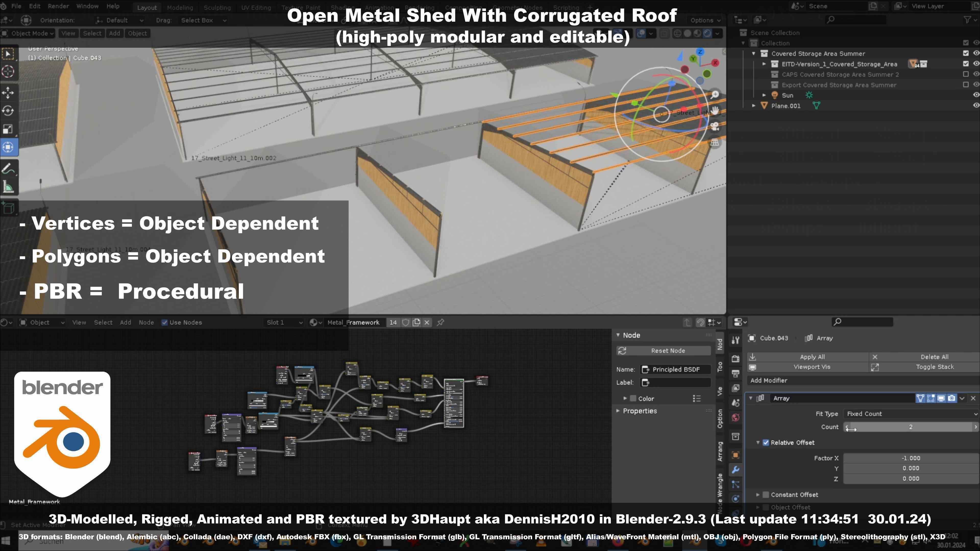Open the Add Modifier menu button
Image resolution: width=980 pixels, height=551 pixels.
coord(863,380)
